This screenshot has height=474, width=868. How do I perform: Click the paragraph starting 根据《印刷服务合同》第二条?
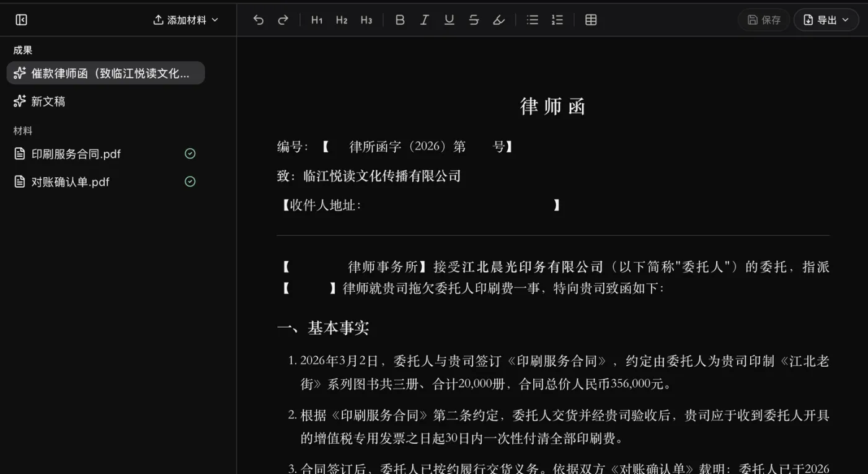tap(564, 427)
